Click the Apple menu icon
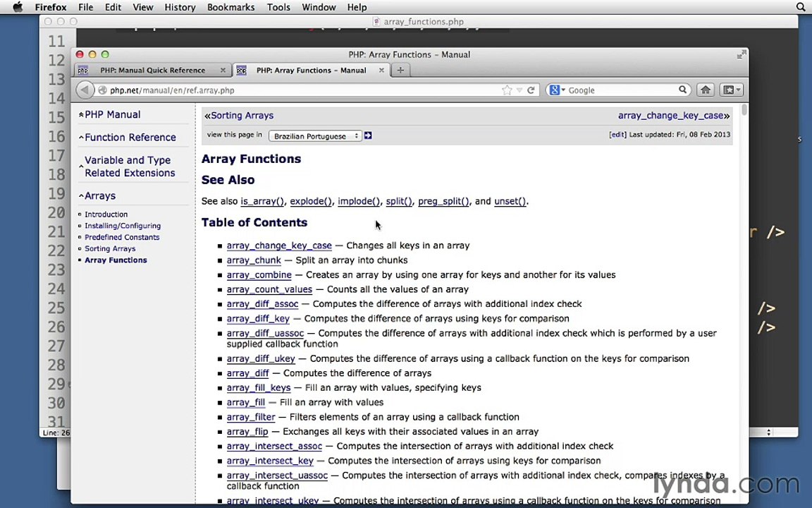Screen dimensions: 812x508 [x=18, y=7]
